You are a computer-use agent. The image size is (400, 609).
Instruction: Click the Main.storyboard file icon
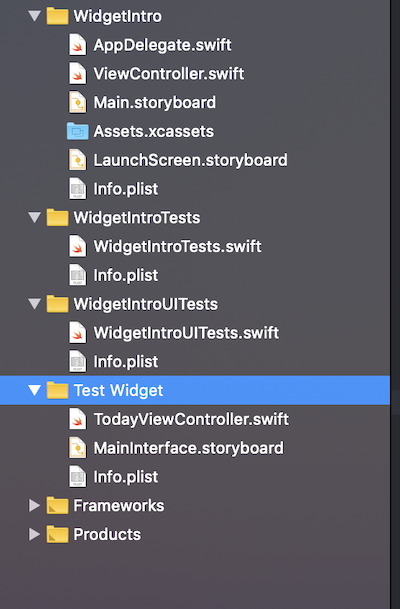click(78, 103)
